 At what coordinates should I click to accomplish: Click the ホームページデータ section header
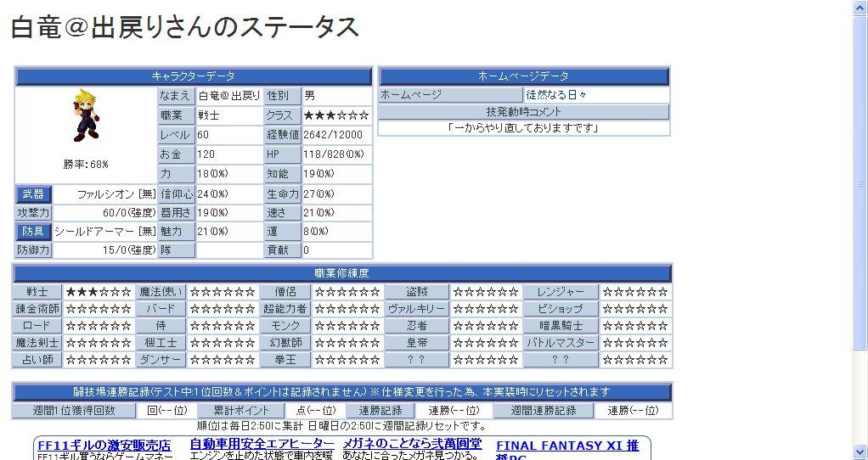click(x=524, y=76)
